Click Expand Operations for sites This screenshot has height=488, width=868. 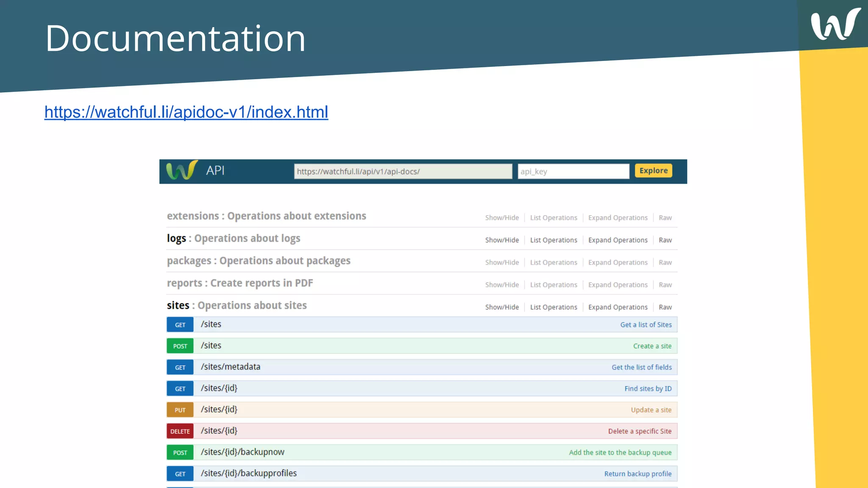(x=618, y=307)
